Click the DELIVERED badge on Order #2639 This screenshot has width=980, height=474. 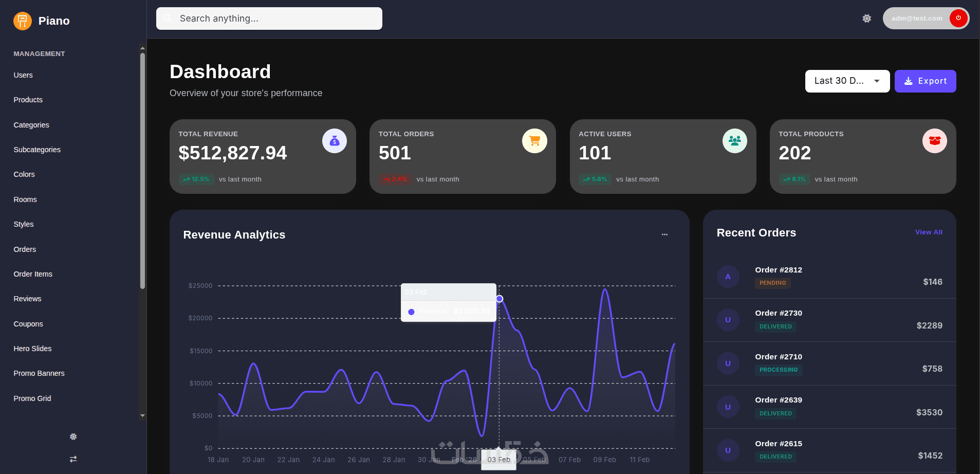775,413
